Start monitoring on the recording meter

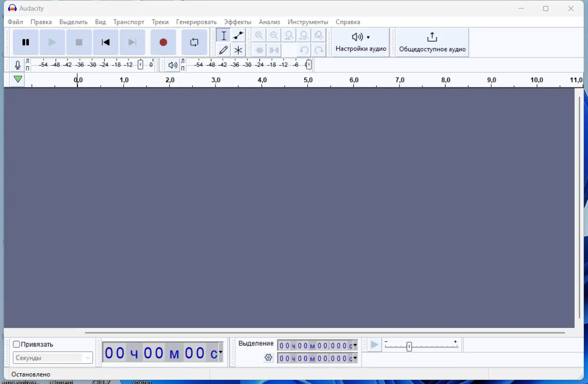[17, 65]
